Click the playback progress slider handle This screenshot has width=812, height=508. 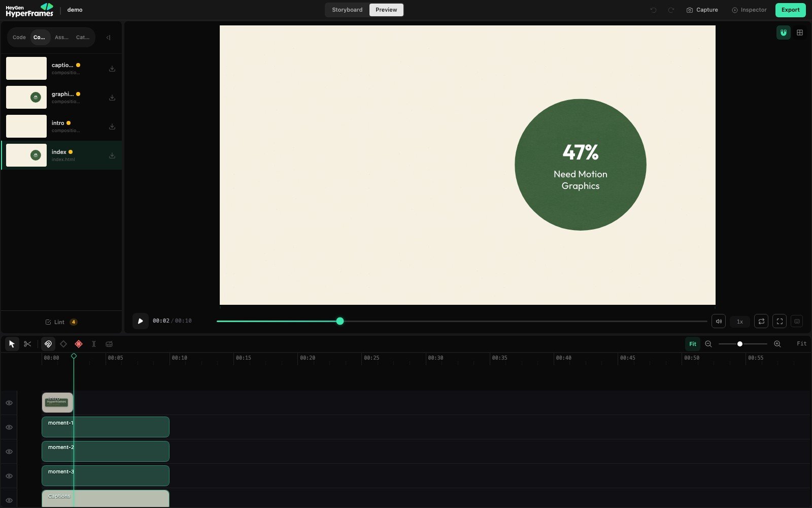[340, 321]
